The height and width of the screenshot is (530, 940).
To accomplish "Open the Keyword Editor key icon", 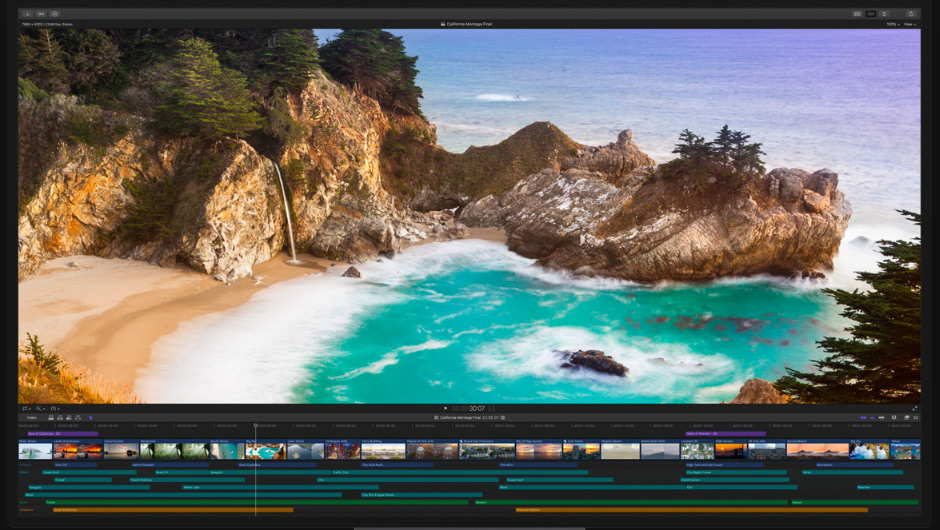I will coord(41,13).
